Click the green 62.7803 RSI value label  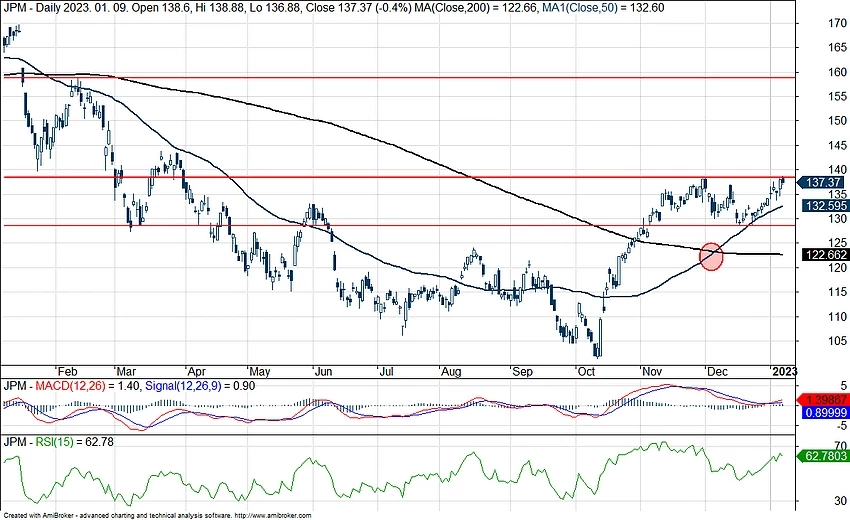click(x=824, y=456)
